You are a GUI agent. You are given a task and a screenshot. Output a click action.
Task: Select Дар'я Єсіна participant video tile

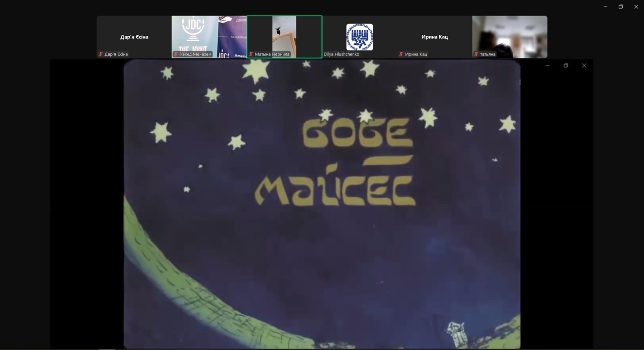point(134,37)
